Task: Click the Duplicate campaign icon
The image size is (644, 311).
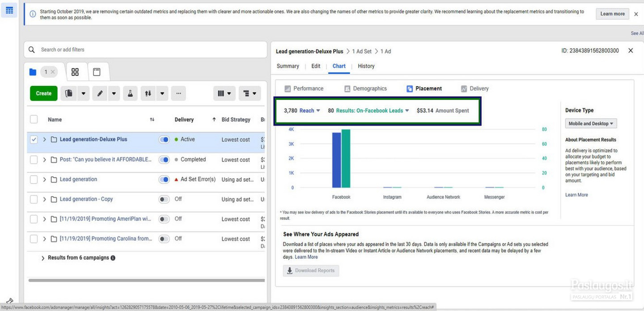Action: [x=68, y=93]
